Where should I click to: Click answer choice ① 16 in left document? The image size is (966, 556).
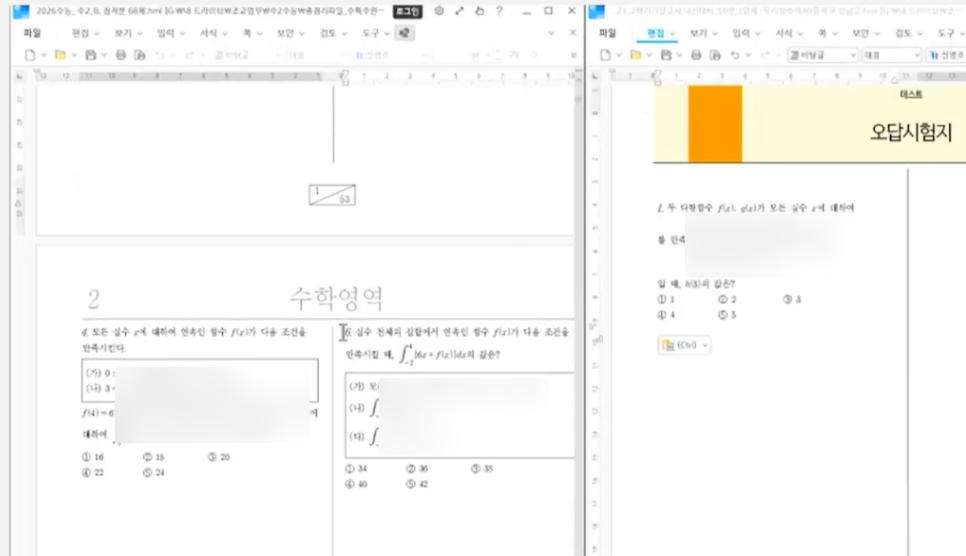click(x=93, y=457)
